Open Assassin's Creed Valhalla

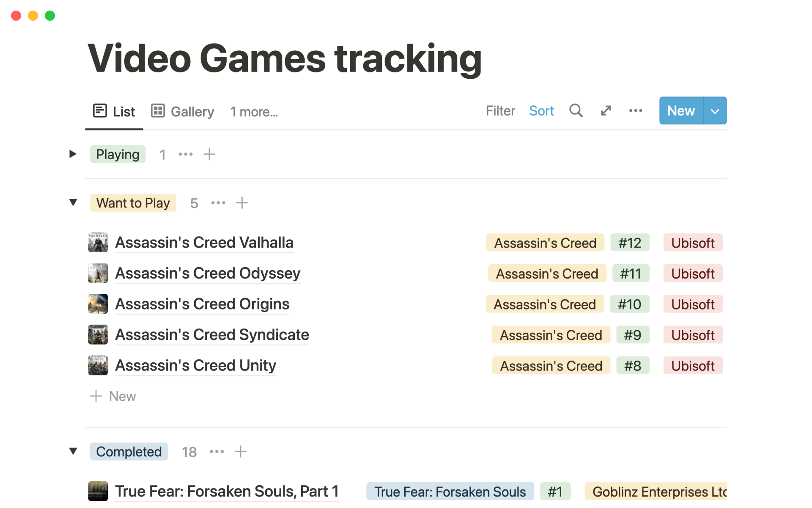point(204,242)
